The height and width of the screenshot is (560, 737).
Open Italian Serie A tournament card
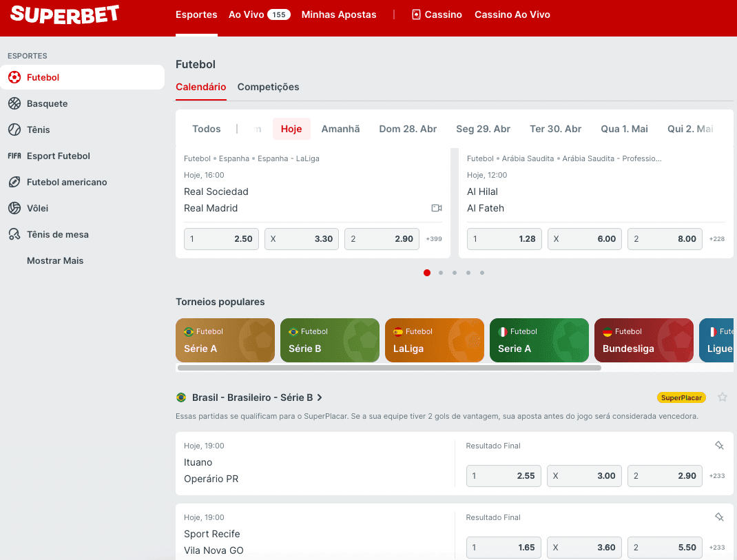click(539, 340)
